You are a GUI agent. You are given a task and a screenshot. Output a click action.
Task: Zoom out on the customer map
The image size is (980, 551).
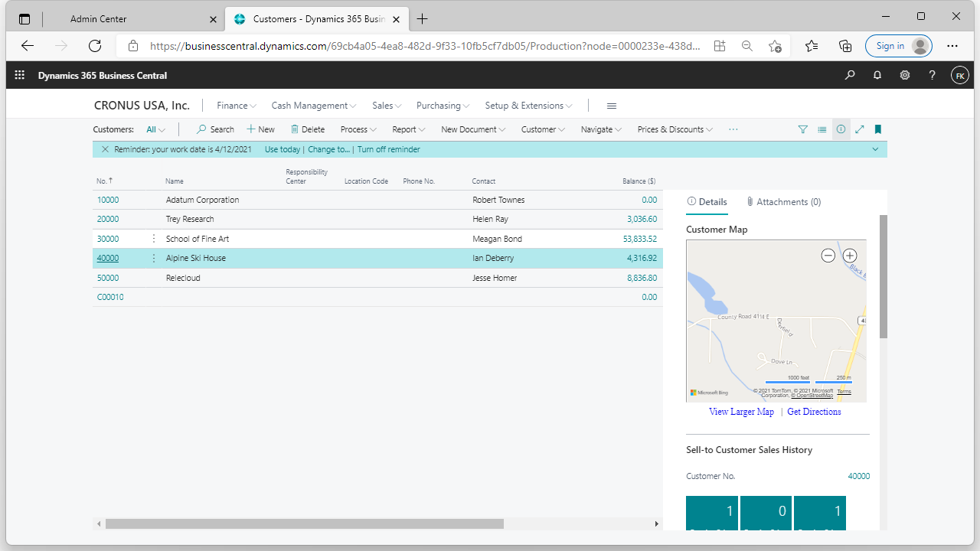[x=828, y=256]
